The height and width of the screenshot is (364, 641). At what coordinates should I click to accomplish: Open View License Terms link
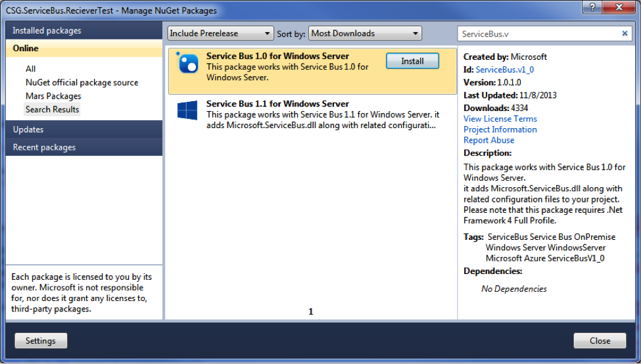coord(500,119)
